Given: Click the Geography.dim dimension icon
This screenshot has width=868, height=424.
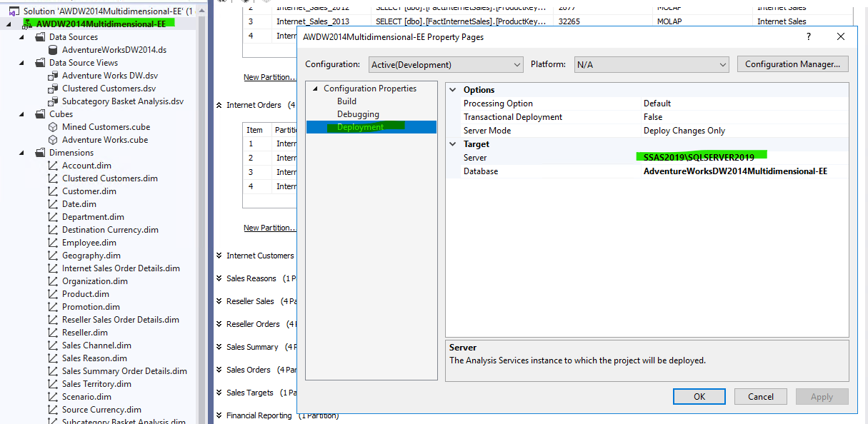Looking at the screenshot, I should point(53,256).
